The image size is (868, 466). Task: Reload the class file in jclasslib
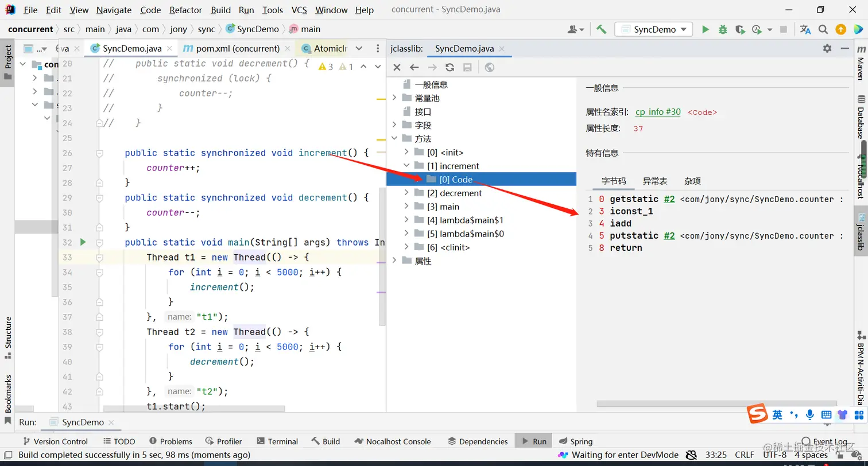click(450, 68)
